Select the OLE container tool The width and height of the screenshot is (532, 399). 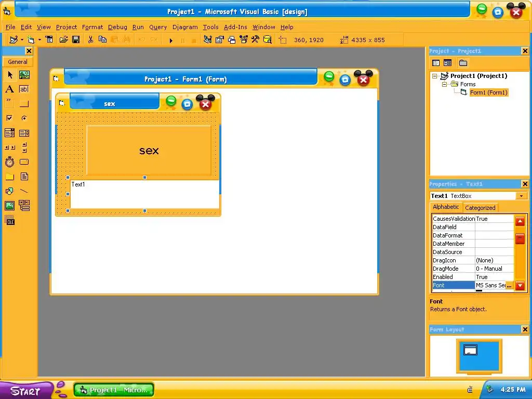pyautogui.click(x=10, y=221)
